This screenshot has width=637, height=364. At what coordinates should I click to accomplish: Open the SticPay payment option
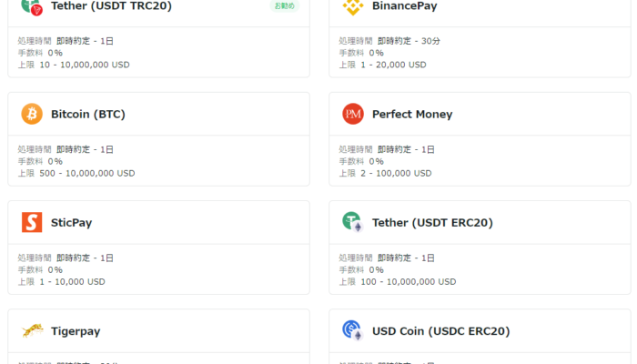(x=72, y=223)
